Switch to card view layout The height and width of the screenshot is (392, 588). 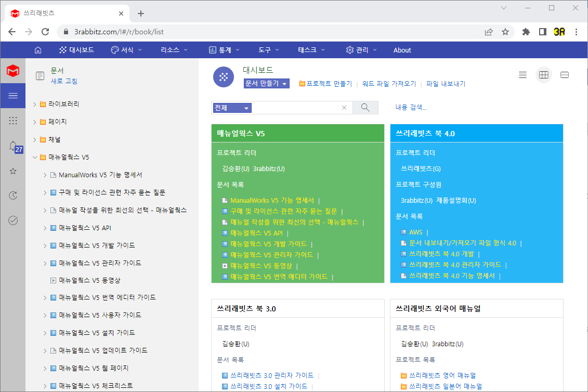pyautogui.click(x=565, y=75)
